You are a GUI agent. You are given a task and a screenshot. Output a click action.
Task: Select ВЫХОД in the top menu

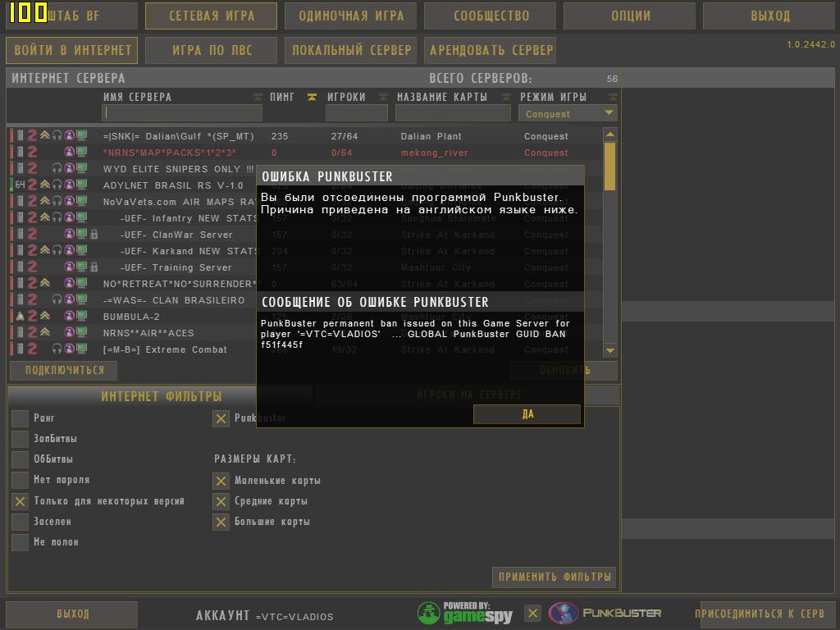pyautogui.click(x=769, y=16)
